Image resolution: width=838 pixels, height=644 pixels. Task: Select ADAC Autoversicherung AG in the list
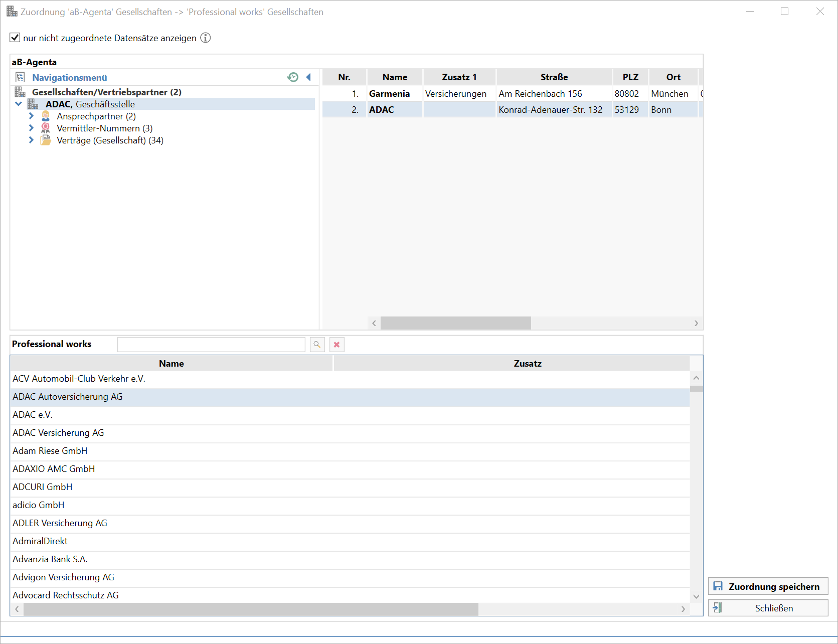(x=350, y=397)
